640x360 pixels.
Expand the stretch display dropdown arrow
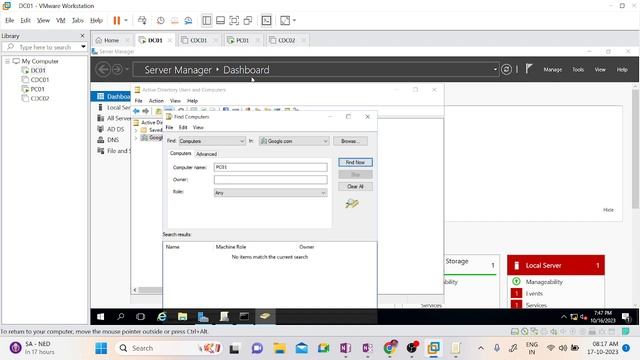[x=294, y=20]
